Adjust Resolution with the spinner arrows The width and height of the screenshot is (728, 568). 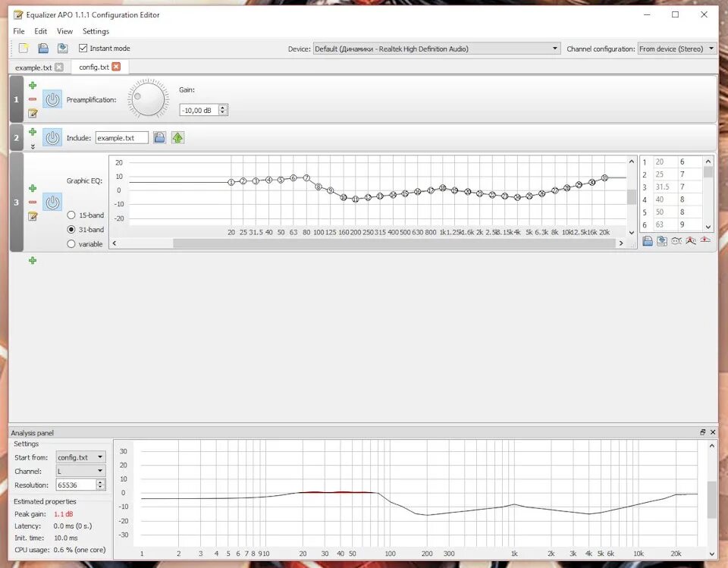(101, 485)
